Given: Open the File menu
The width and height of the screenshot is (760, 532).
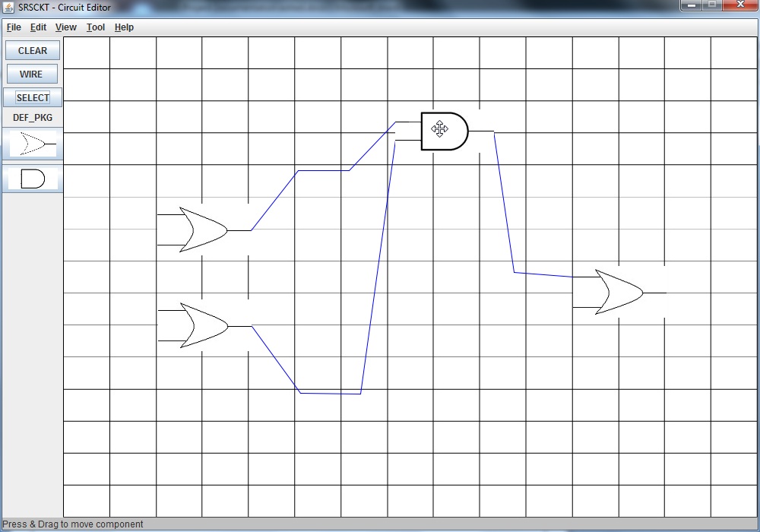Looking at the screenshot, I should pyautogui.click(x=14, y=27).
